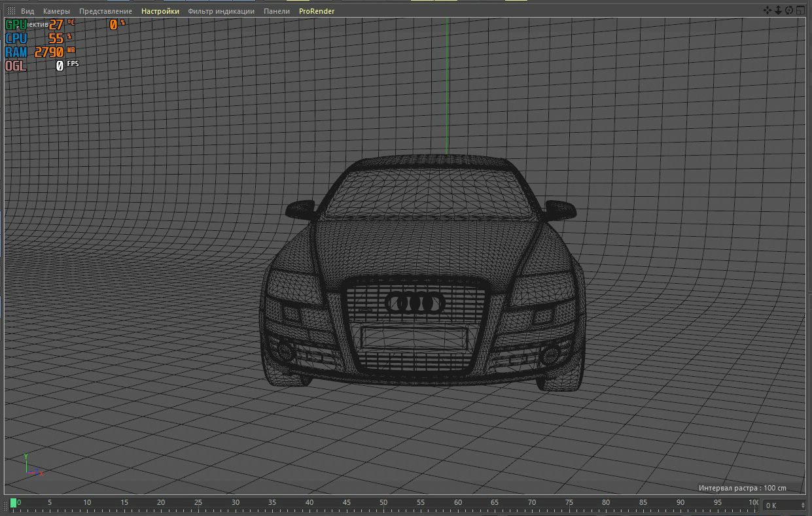Open the Вид menu

[x=27, y=11]
